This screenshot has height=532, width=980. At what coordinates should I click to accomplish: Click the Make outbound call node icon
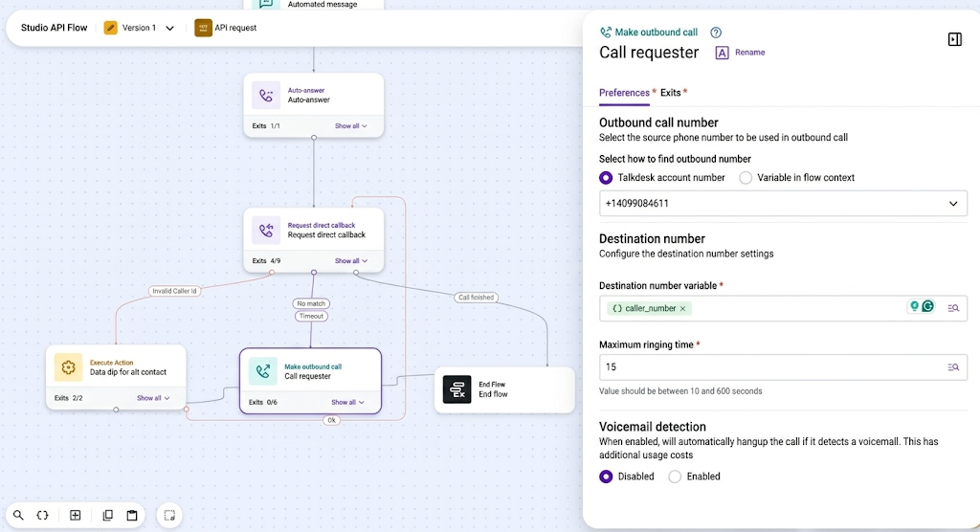(262, 370)
